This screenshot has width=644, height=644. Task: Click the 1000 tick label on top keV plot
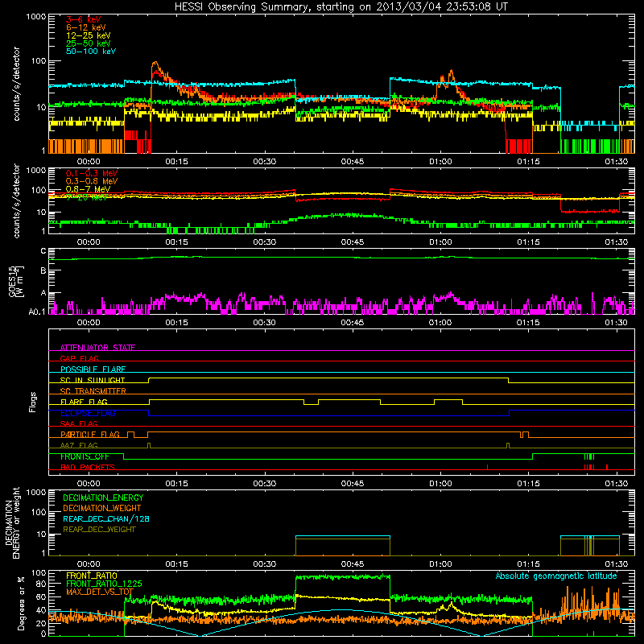tap(35, 17)
